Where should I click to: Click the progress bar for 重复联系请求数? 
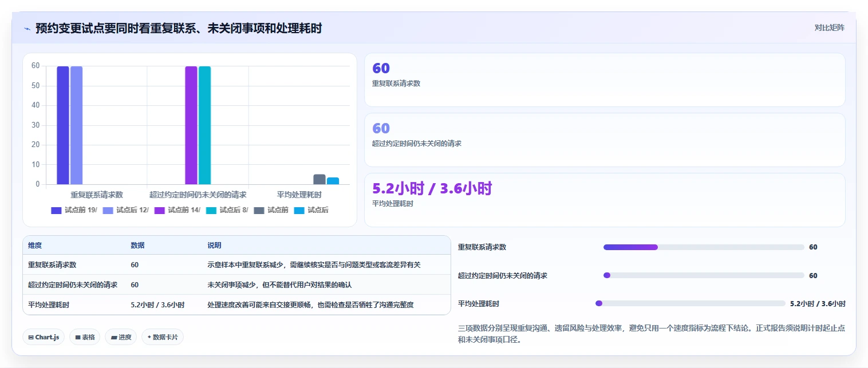tap(704, 247)
